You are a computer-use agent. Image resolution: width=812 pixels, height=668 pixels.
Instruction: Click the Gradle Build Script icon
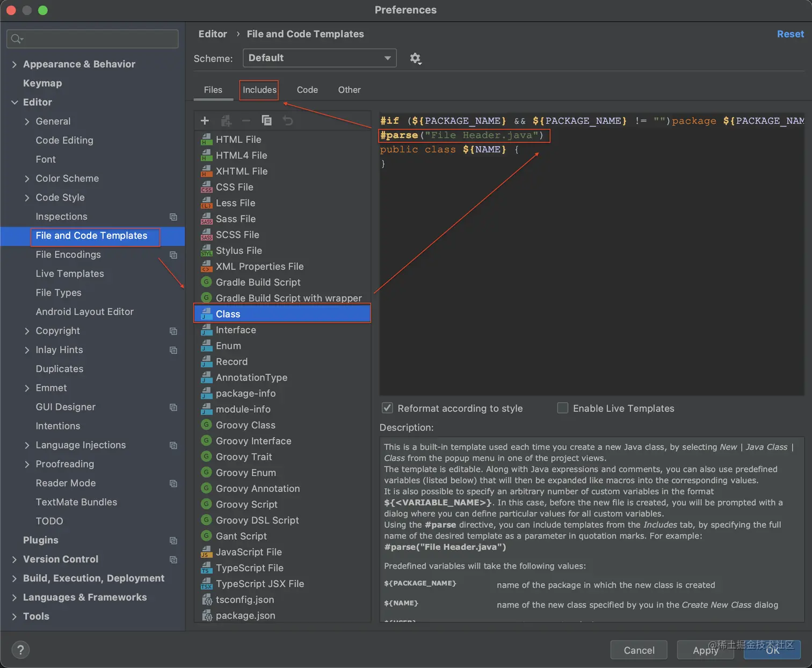pyautogui.click(x=206, y=282)
